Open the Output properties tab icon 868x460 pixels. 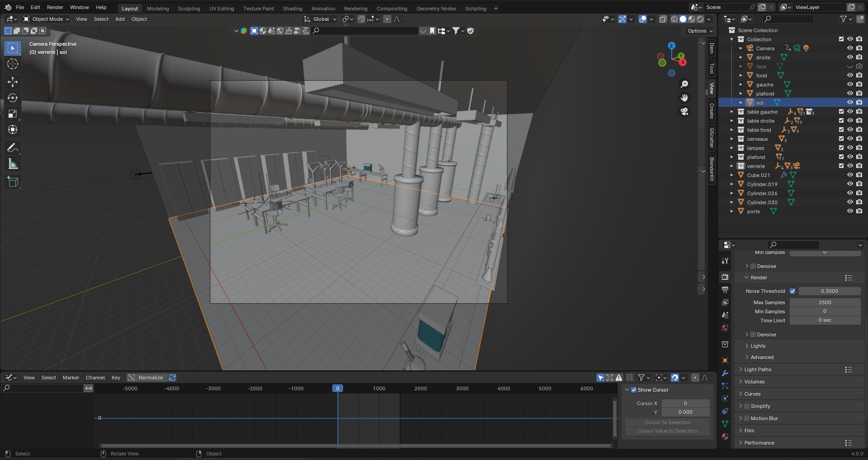(725, 289)
